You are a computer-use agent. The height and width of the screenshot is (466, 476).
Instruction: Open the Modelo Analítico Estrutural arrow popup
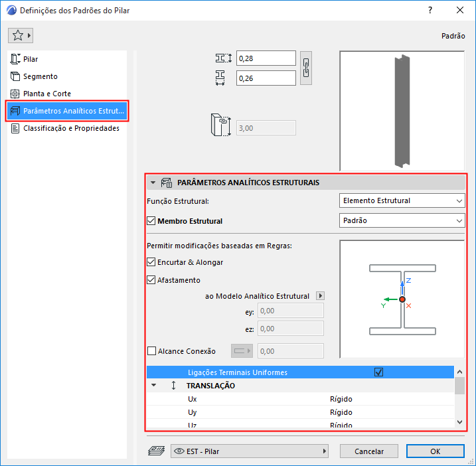click(x=320, y=295)
